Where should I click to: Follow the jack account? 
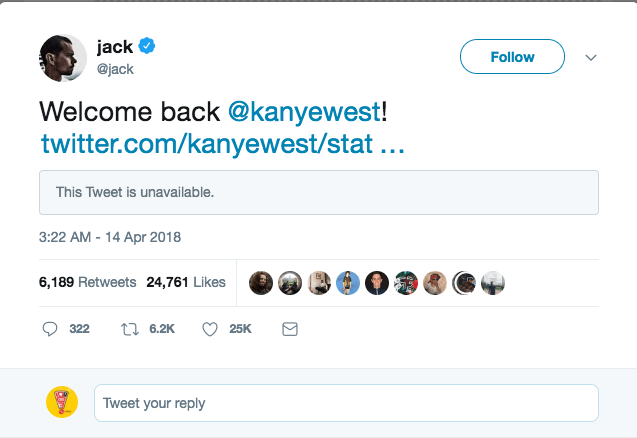tap(512, 57)
